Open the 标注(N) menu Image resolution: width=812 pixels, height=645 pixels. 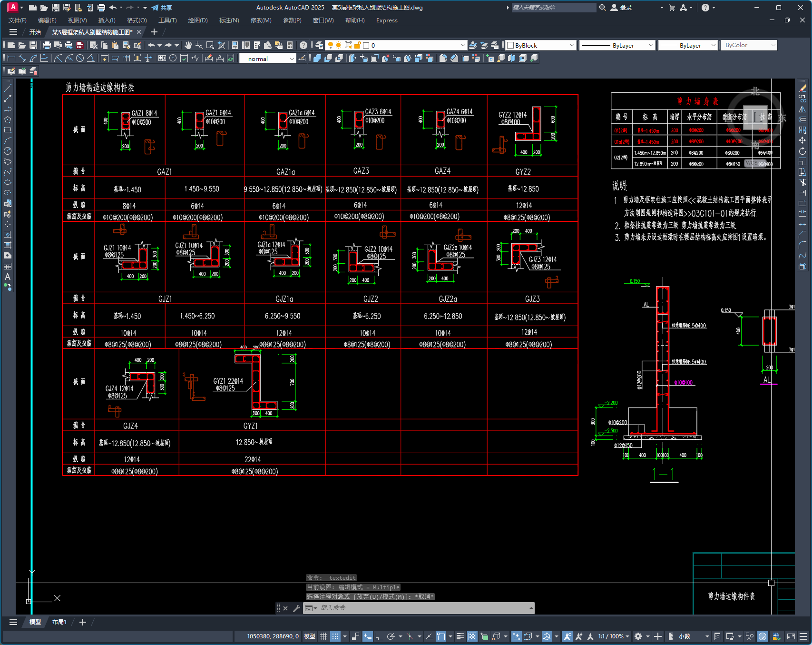coord(229,20)
